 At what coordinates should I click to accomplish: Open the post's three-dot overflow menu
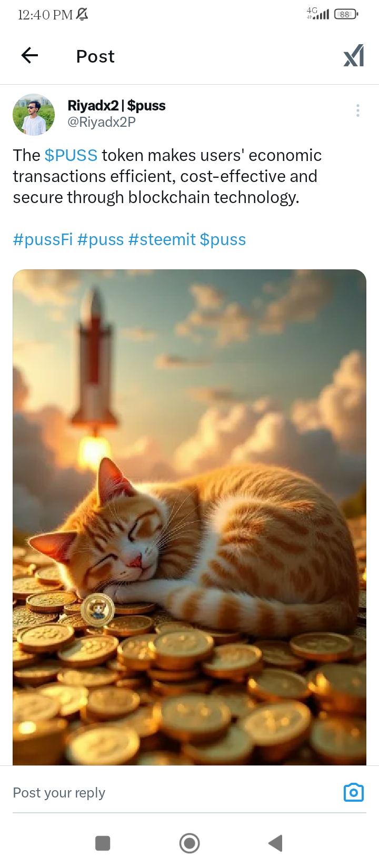(358, 110)
